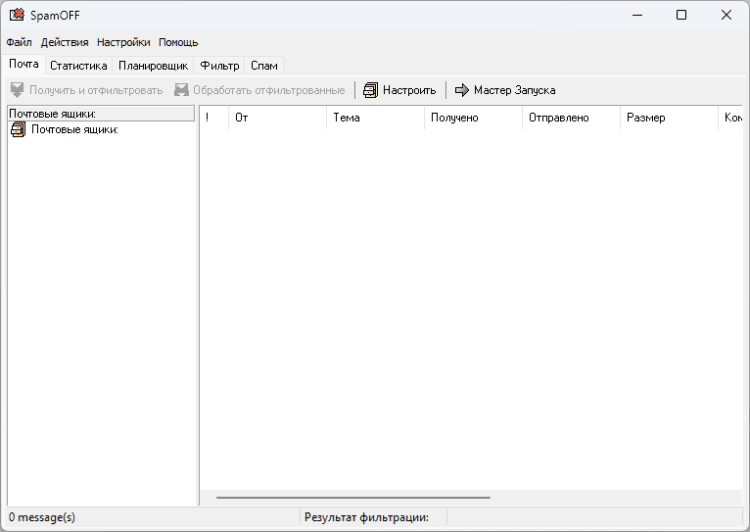Select the Почтовые ящики tree icon
The width and height of the screenshot is (750, 532).
coord(18,130)
